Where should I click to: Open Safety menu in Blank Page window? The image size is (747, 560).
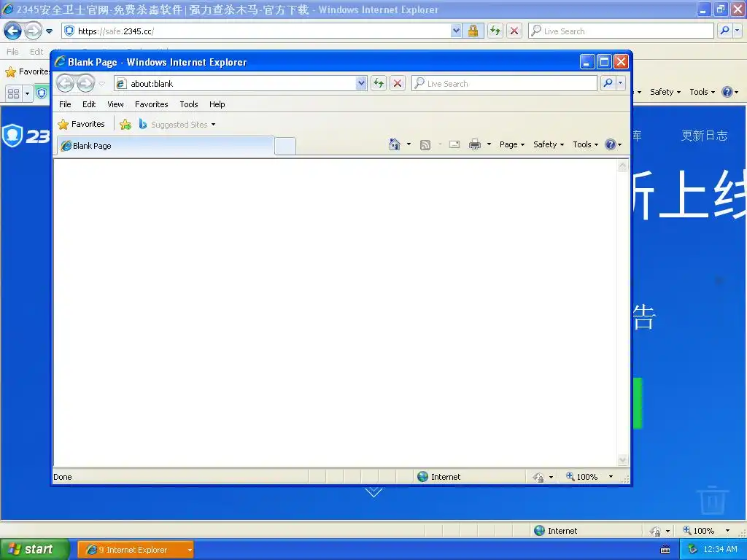pos(549,144)
